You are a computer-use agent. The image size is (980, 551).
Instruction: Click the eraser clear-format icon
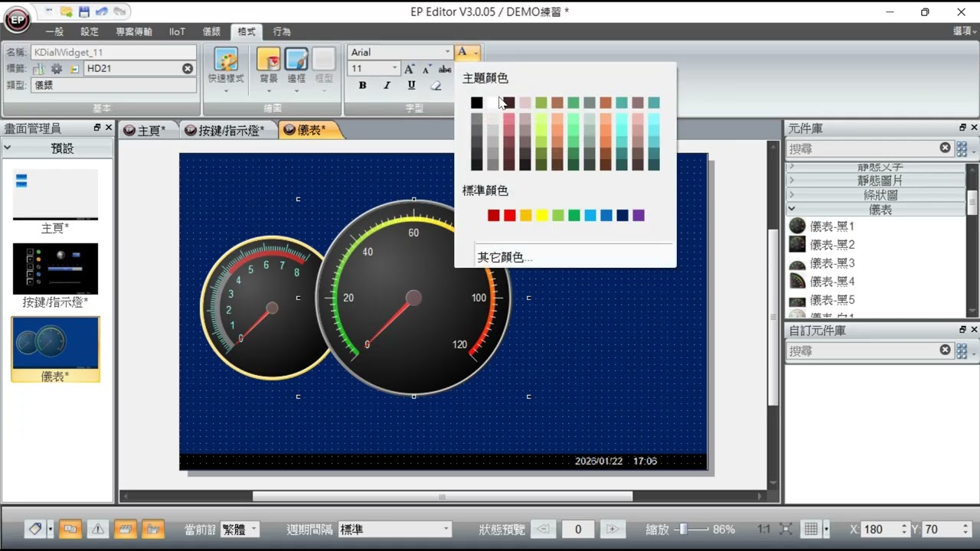point(436,86)
